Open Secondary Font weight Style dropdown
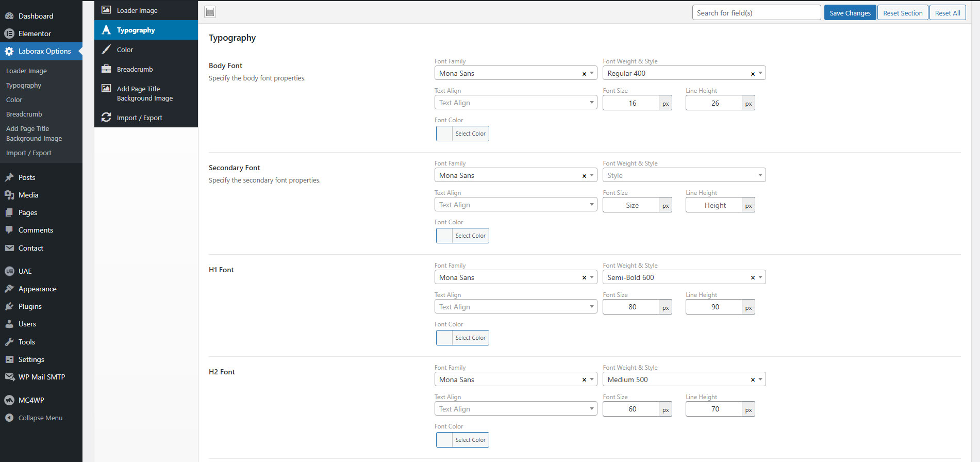980x462 pixels. [x=684, y=175]
